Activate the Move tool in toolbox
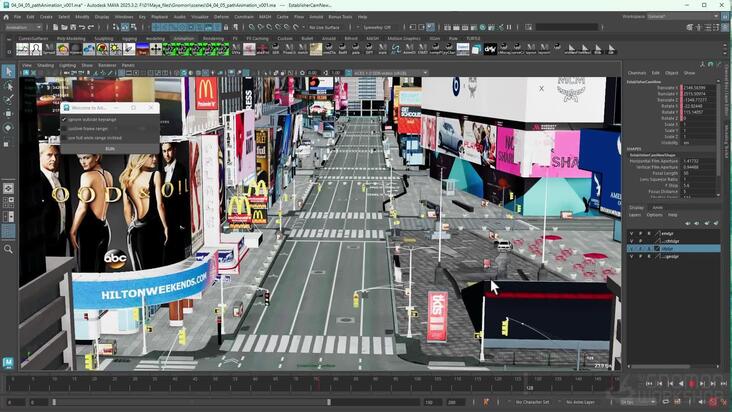 click(8, 113)
